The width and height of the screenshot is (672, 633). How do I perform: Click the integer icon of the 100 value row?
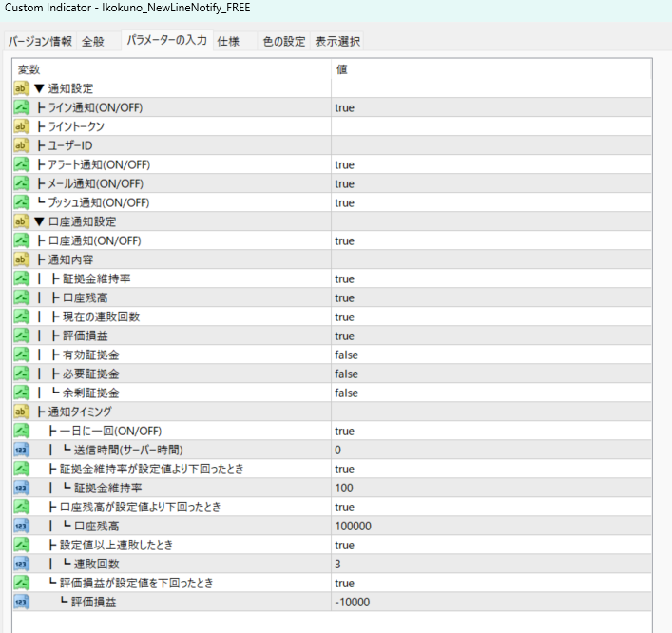pyautogui.click(x=22, y=488)
